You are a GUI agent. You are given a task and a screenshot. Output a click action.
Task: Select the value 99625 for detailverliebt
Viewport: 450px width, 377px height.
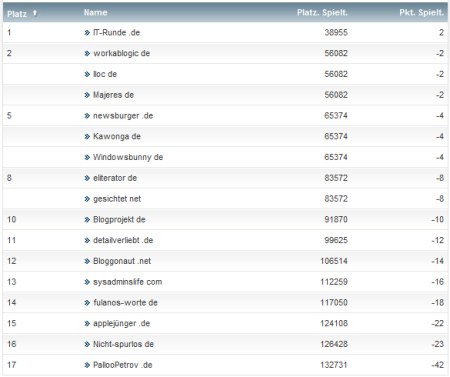coord(336,240)
